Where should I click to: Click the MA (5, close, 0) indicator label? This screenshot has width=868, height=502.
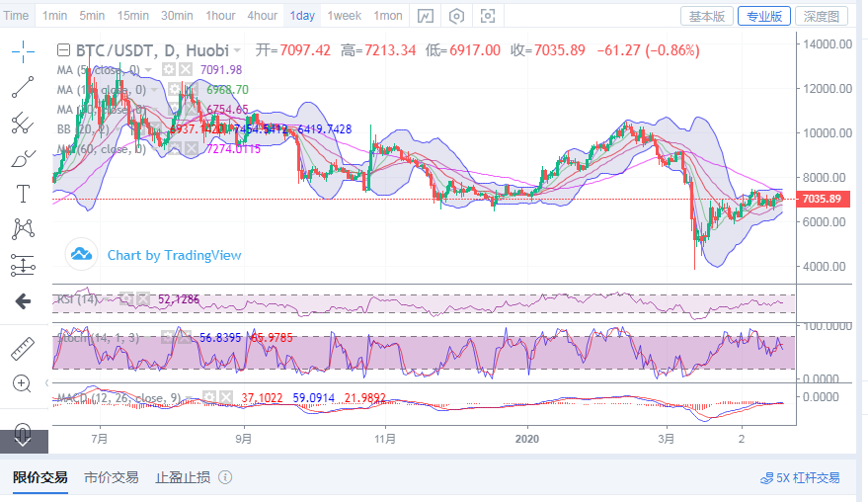pos(98,70)
